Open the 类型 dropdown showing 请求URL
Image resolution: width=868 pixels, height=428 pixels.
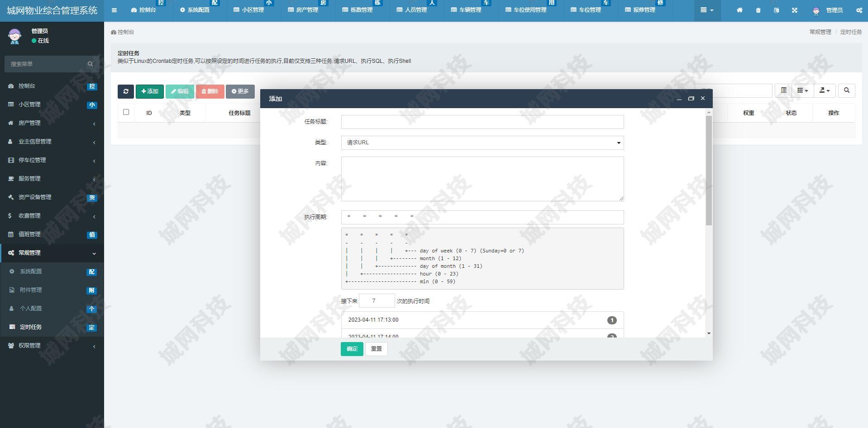[x=482, y=143]
